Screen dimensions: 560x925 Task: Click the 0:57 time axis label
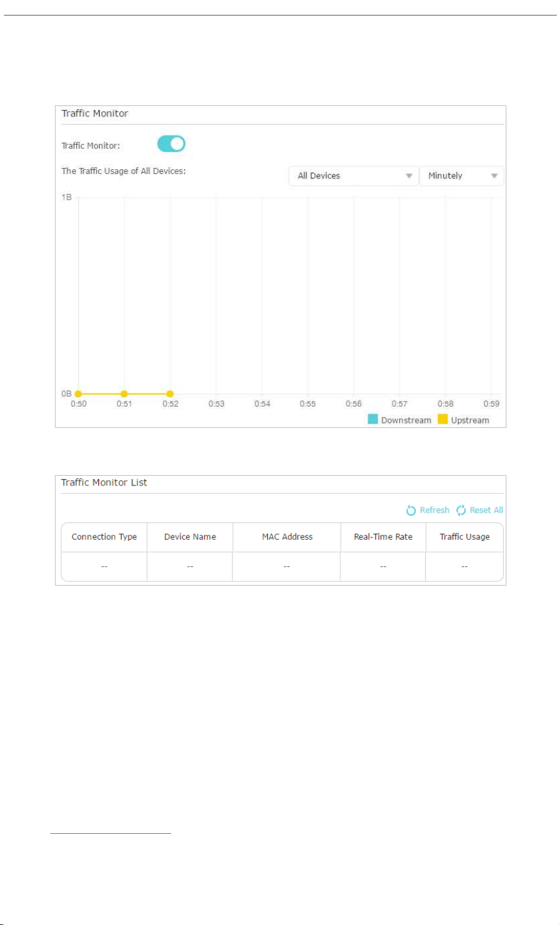(399, 404)
